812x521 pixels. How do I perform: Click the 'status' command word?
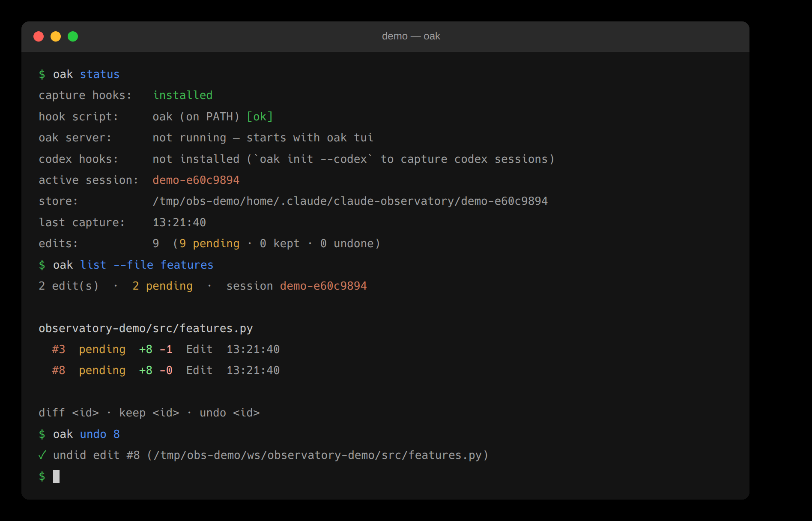coord(100,74)
